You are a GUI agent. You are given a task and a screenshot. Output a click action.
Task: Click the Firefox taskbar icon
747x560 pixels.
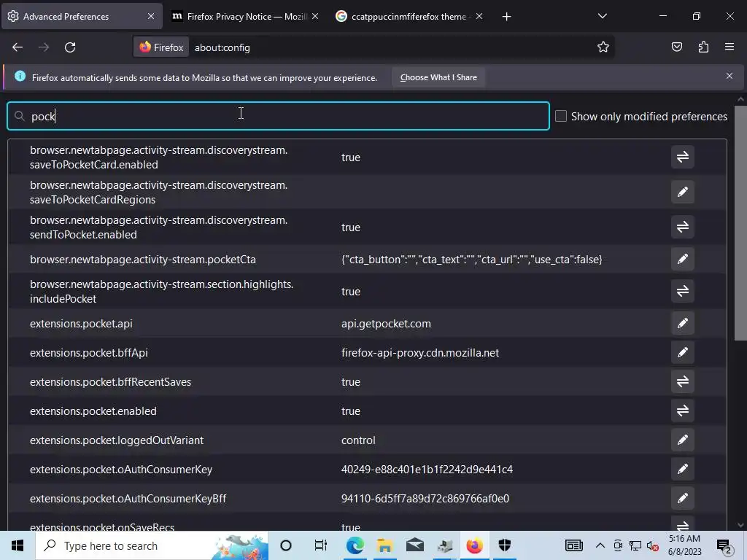tap(474, 545)
